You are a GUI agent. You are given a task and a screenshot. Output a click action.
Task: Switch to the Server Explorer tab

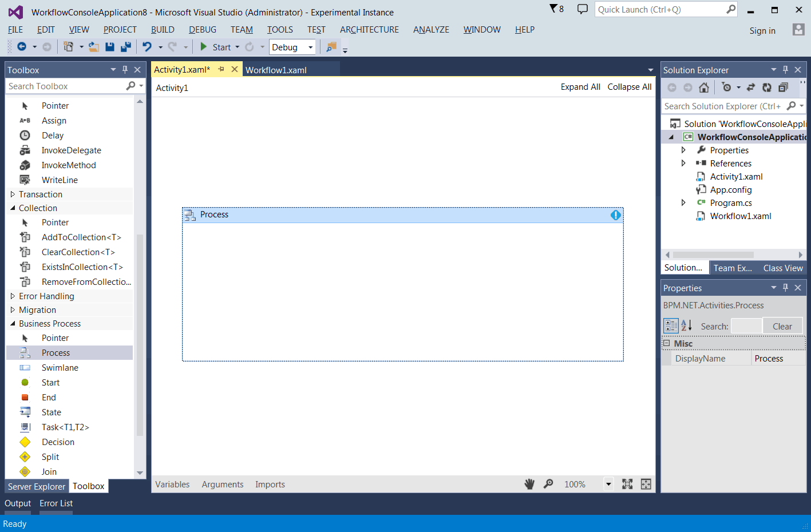point(37,486)
